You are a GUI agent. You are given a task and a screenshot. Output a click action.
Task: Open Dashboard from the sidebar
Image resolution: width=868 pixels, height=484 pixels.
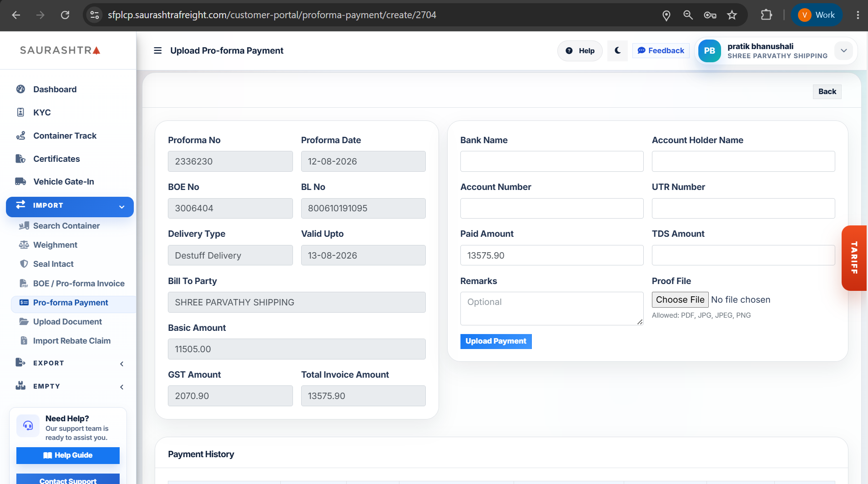point(55,90)
